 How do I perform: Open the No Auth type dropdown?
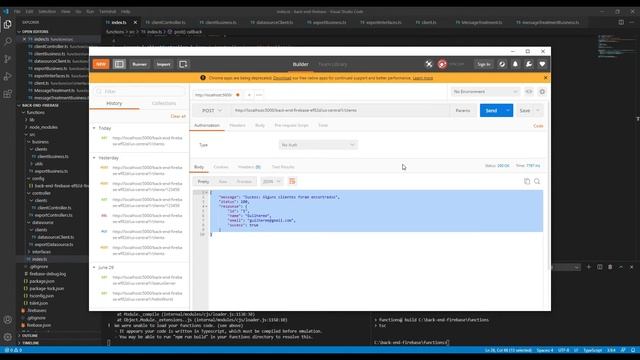coord(318,145)
